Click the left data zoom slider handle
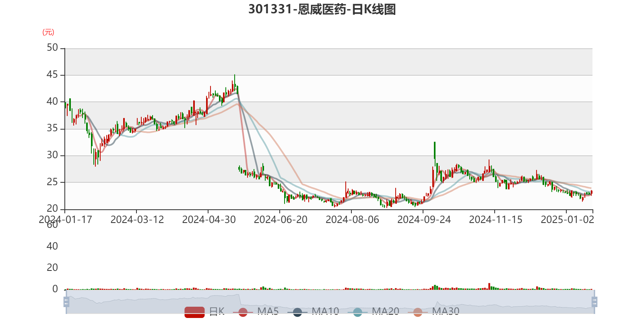 point(66,301)
